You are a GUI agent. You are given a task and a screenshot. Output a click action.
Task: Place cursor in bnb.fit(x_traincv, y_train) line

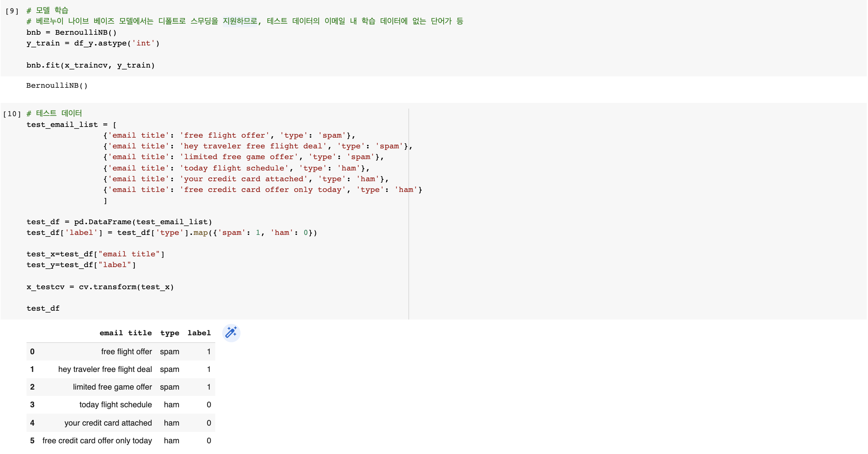pyautogui.click(x=90, y=65)
